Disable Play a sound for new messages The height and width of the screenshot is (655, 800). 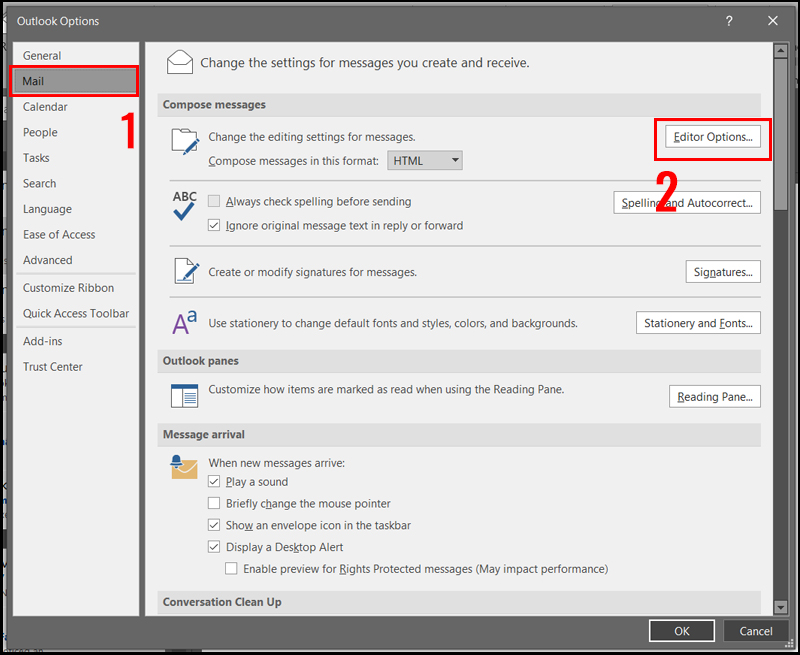214,481
